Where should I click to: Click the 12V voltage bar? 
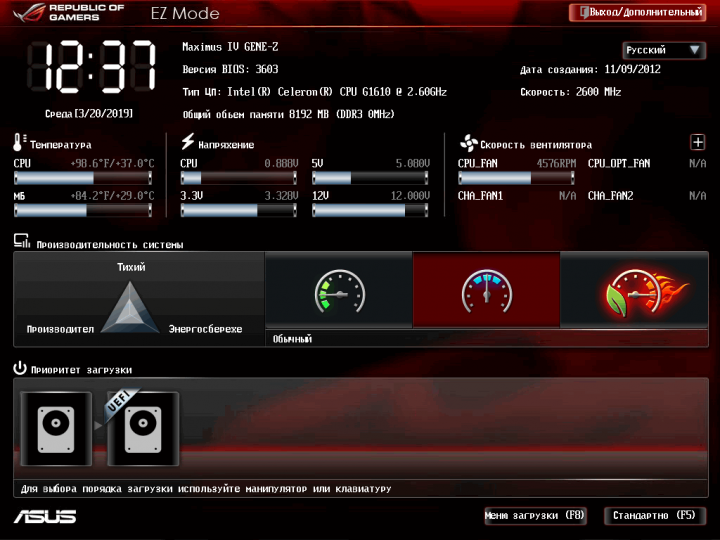click(x=370, y=210)
